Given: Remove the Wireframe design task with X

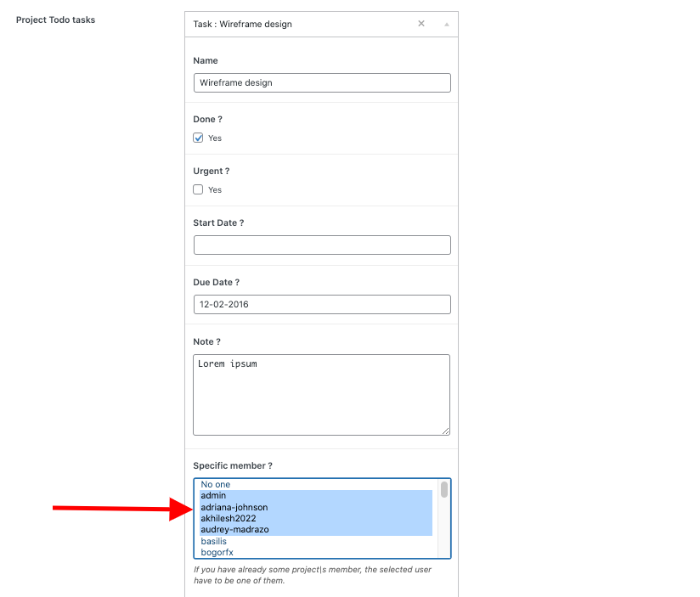Looking at the screenshot, I should tap(421, 24).
